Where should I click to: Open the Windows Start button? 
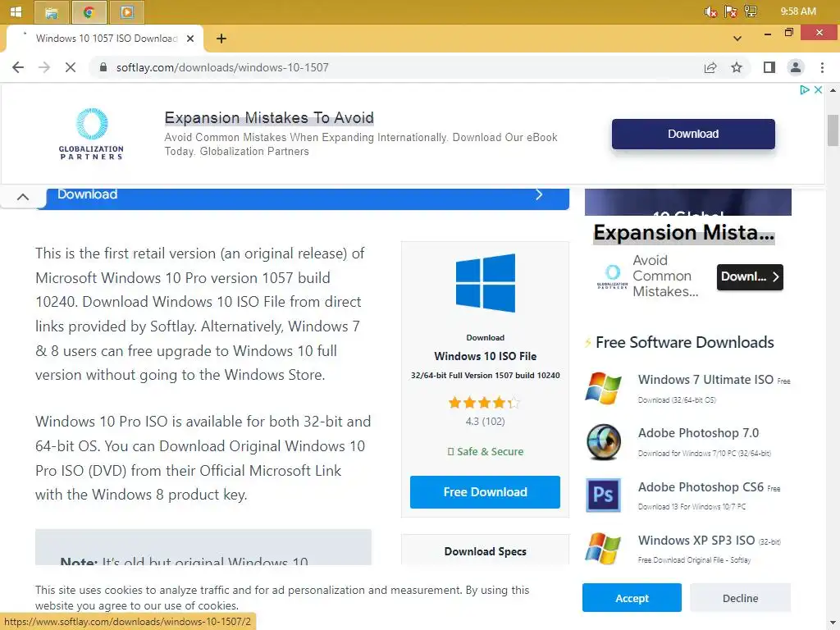click(x=16, y=11)
